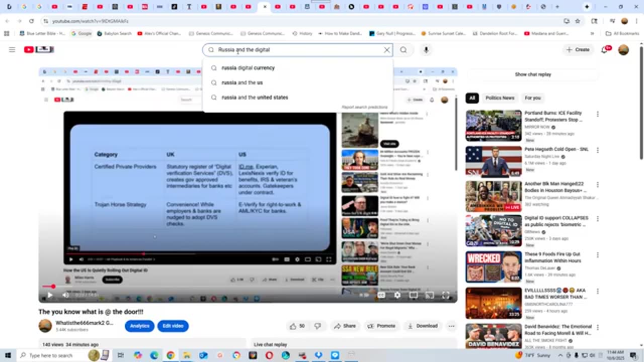Download this video
This screenshot has height=362, width=644.
(x=422, y=326)
